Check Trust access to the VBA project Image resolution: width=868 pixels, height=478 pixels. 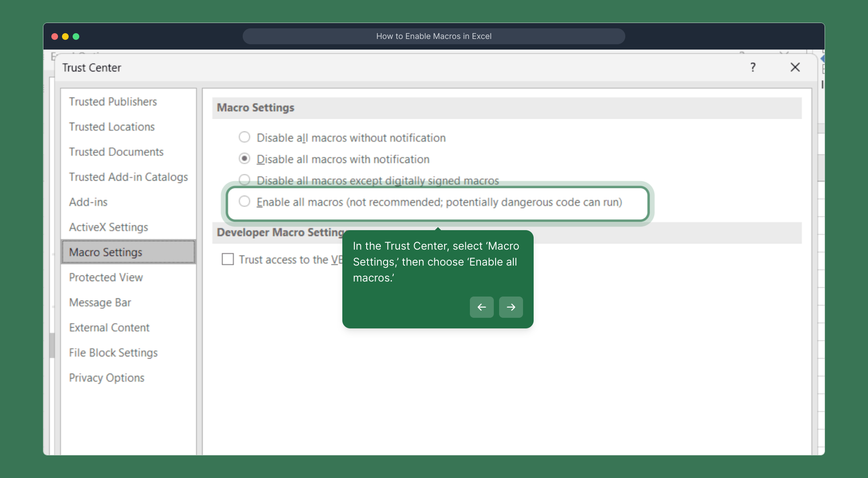point(228,259)
